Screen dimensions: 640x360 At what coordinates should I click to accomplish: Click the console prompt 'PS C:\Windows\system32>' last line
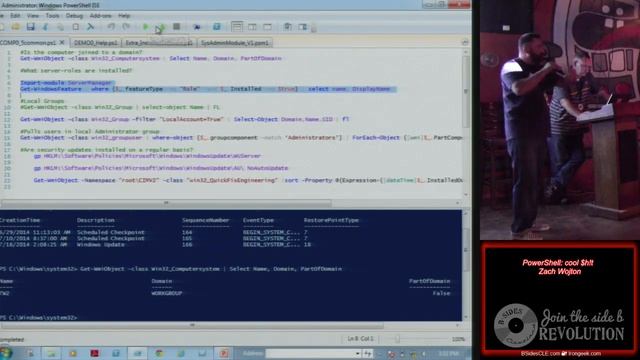[x=39, y=318]
